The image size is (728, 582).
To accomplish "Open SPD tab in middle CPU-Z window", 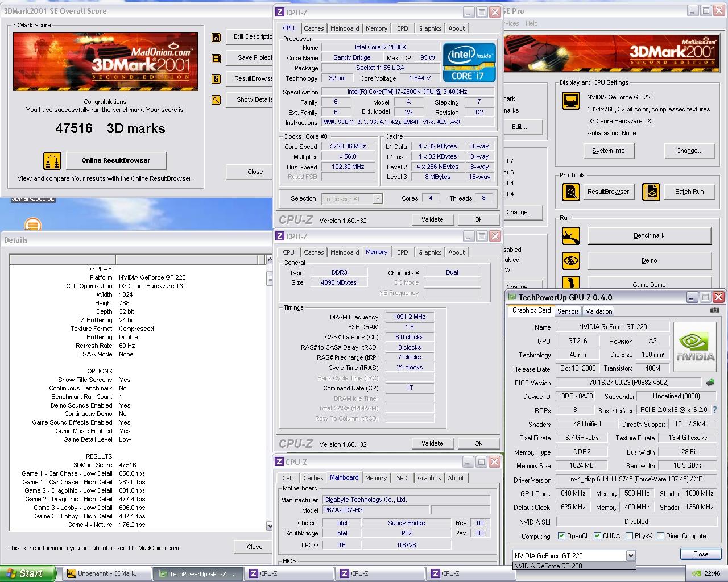I will point(402,252).
